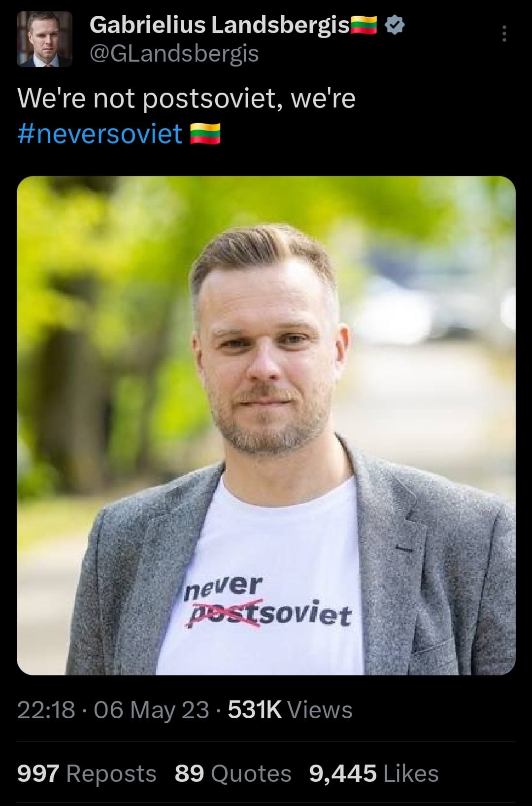
Task: Open Gabrielius Landsbergis profile avatar
Action: [44, 39]
